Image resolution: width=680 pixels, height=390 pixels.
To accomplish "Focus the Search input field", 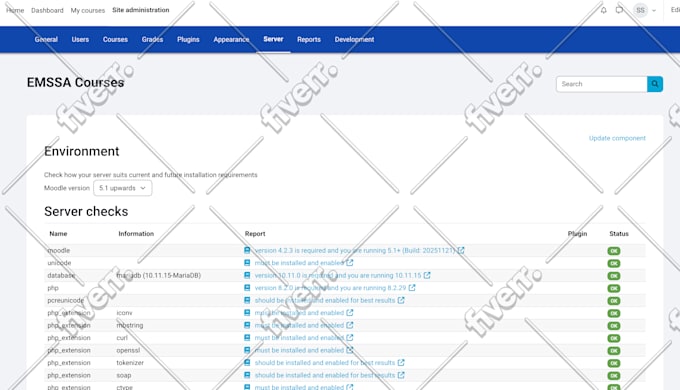I will [602, 84].
